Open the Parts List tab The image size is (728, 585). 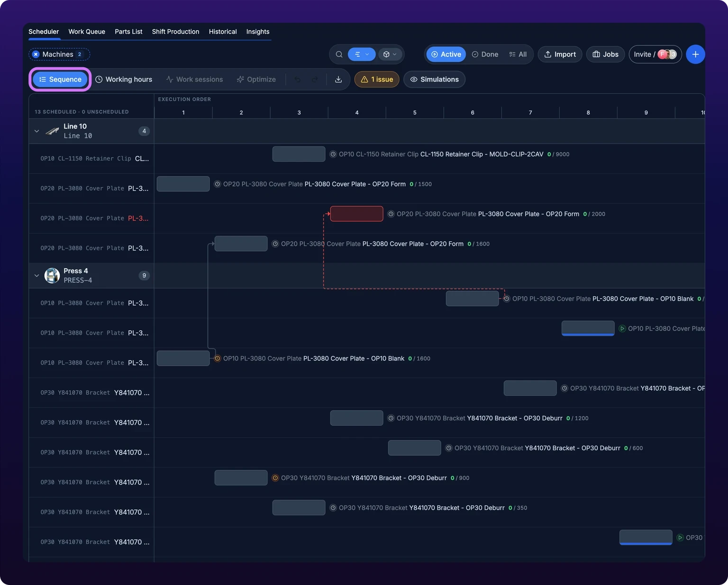pos(128,32)
